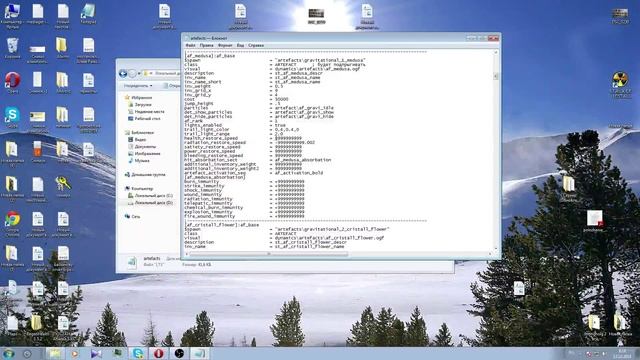Image resolution: width=640 pixels, height=360 pixels.
Task: Open Explorer recent locations dropdown arrow
Action: point(139,74)
